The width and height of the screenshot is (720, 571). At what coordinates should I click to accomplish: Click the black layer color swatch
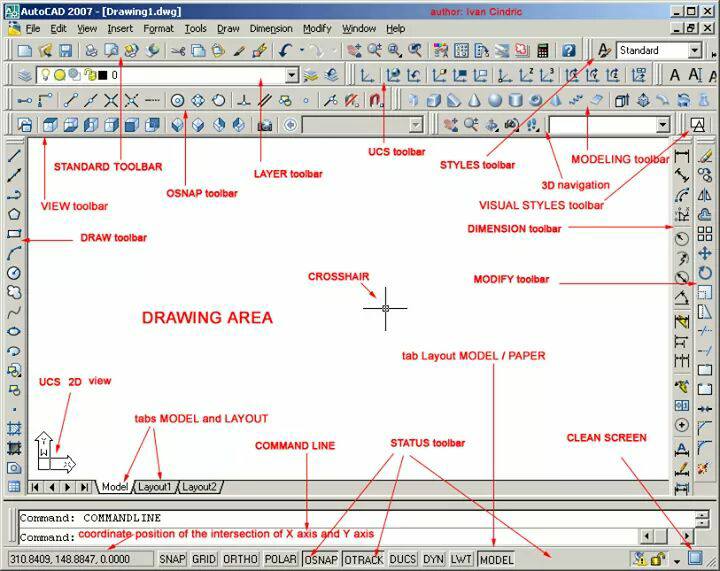103,75
